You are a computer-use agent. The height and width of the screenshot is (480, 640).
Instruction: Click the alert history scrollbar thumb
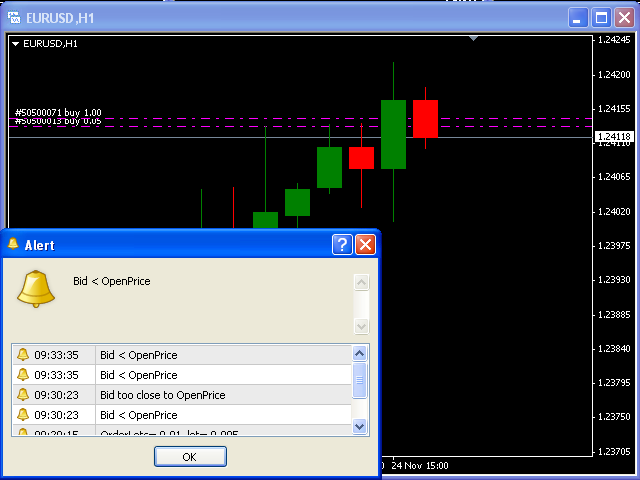coord(360,380)
